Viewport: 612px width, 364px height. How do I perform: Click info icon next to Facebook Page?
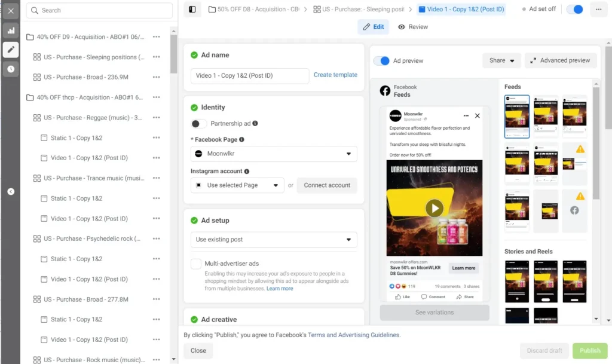point(241,139)
